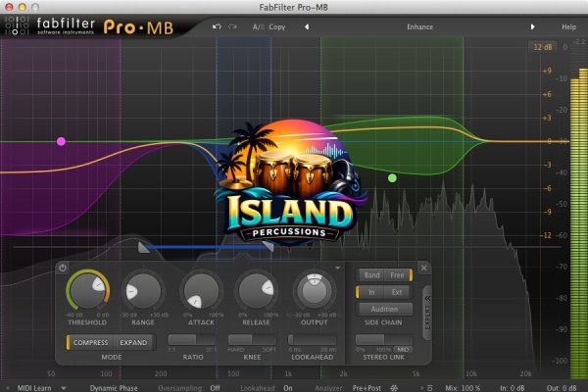Click the Attack knob
This screenshot has height=392, width=588.
[x=201, y=291]
